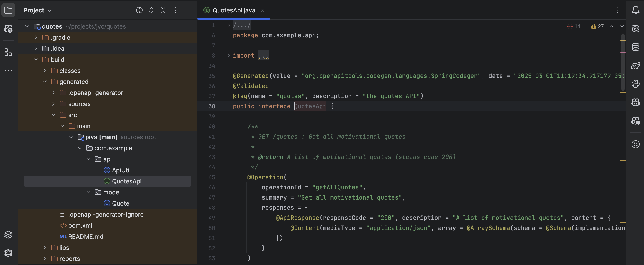
Task: Click the Expand All icon in Project panel
Action: [151, 10]
